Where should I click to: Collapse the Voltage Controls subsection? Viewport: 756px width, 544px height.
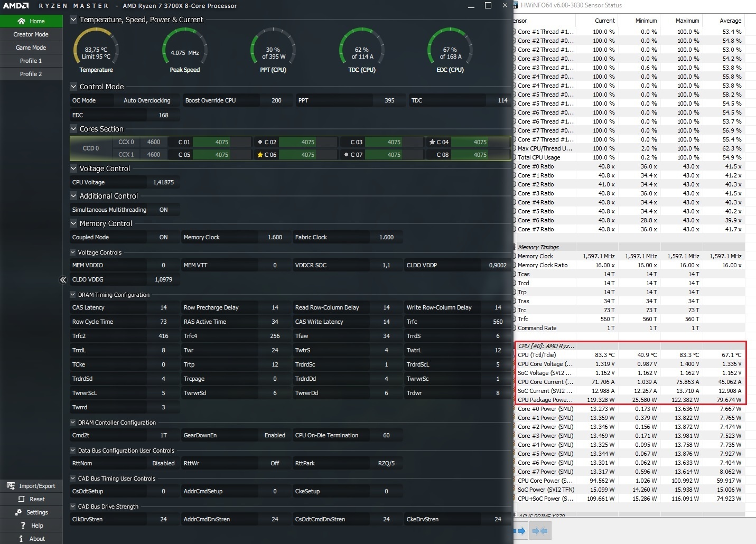(x=73, y=252)
